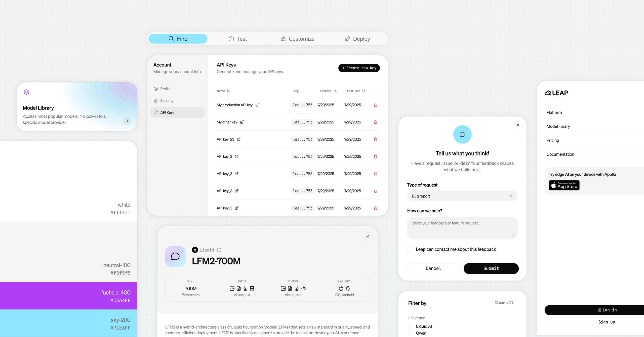Select the fuchsia-400 color swatch
The width and height of the screenshot is (644, 337).
[68, 296]
